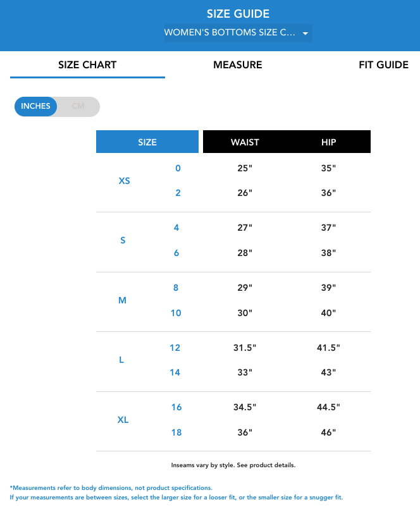Switch to the Fit Guide tab

point(383,64)
